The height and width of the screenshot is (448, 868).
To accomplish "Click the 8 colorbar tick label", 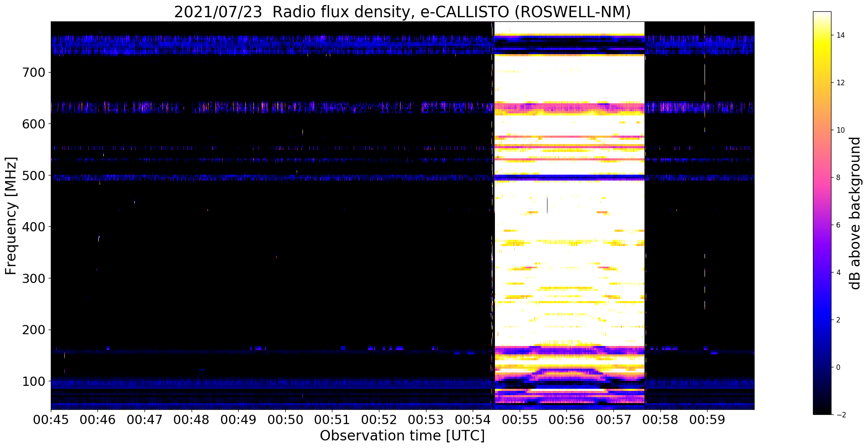I will pyautogui.click(x=838, y=178).
